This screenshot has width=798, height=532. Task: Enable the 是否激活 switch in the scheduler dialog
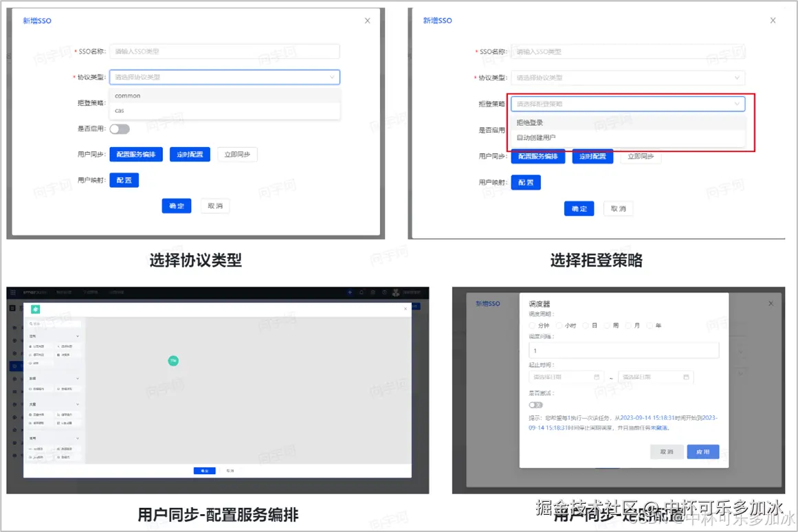pyautogui.click(x=535, y=405)
